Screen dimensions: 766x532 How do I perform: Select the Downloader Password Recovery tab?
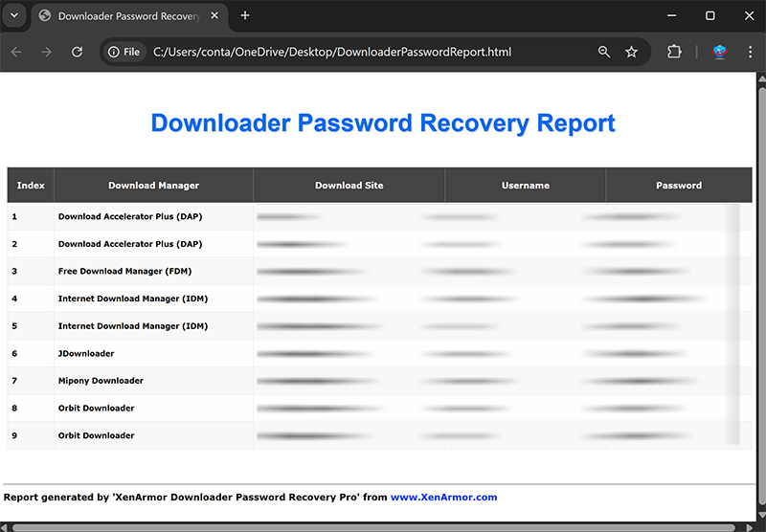click(129, 16)
